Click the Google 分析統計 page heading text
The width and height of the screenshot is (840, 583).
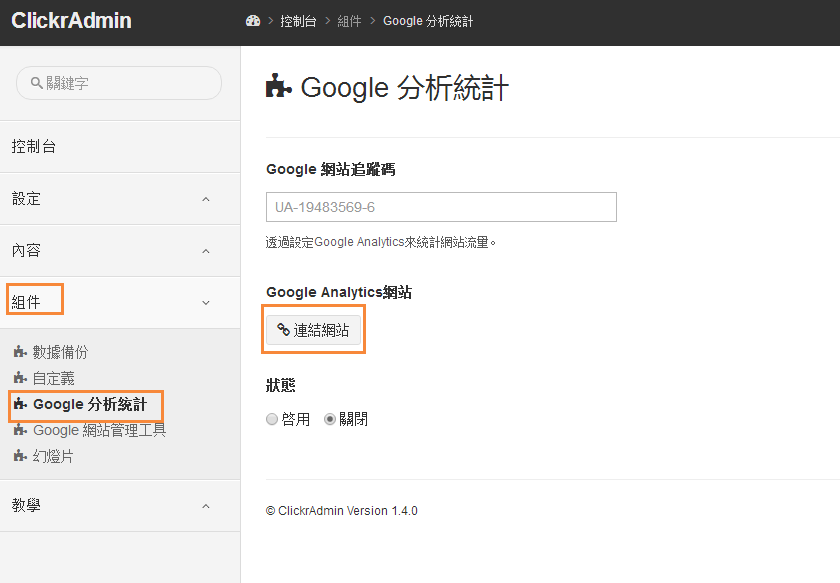pos(404,87)
